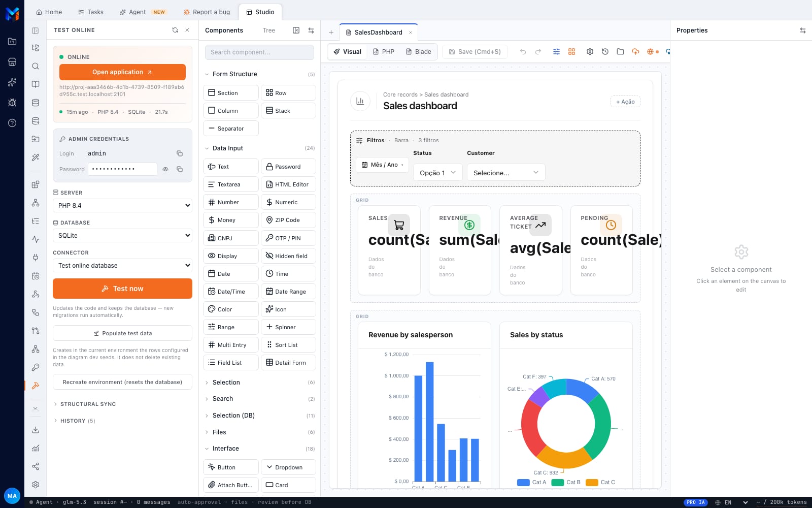The height and width of the screenshot is (508, 812).
Task: Open the share icon in left sidebar
Action: point(36,466)
